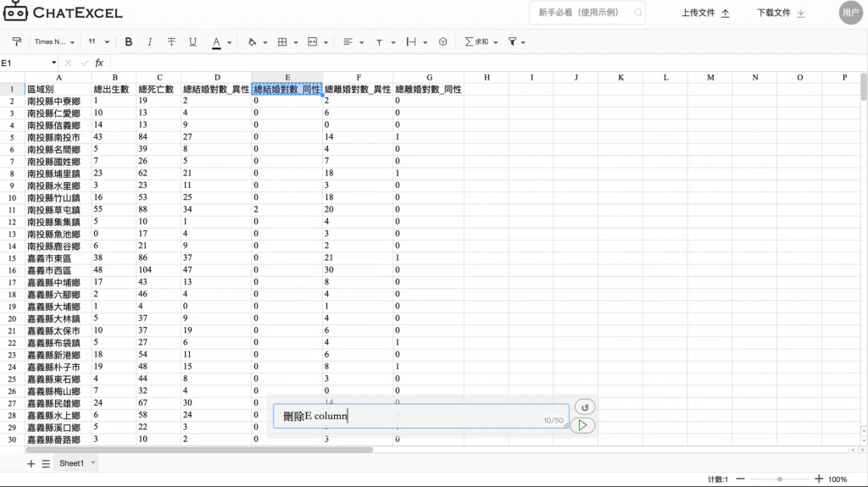Select cell with value 104

(x=159, y=270)
